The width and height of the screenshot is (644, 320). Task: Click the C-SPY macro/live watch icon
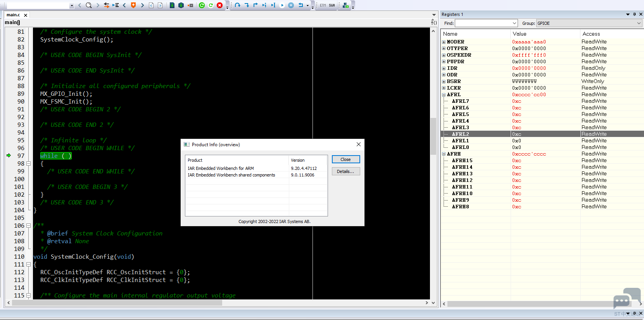point(346,5)
